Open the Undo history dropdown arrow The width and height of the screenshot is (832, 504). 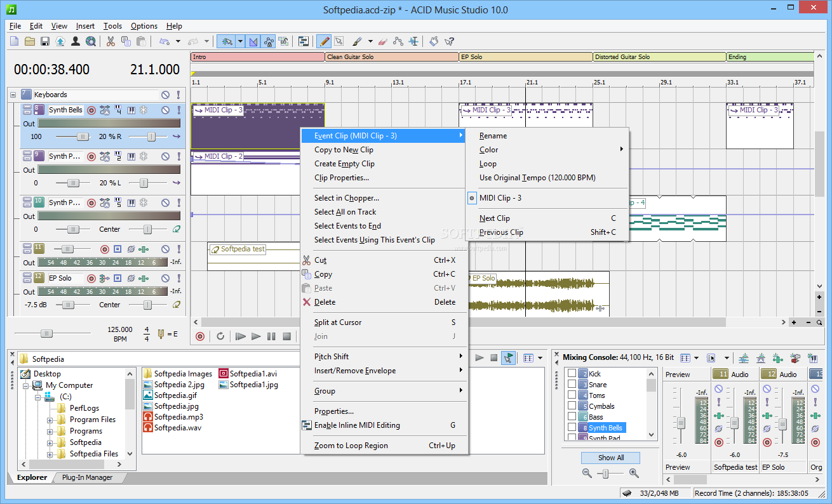pyautogui.click(x=178, y=41)
